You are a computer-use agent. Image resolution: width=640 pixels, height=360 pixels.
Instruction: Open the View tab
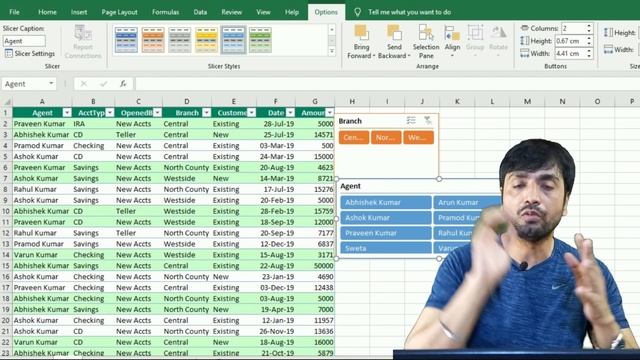263,12
